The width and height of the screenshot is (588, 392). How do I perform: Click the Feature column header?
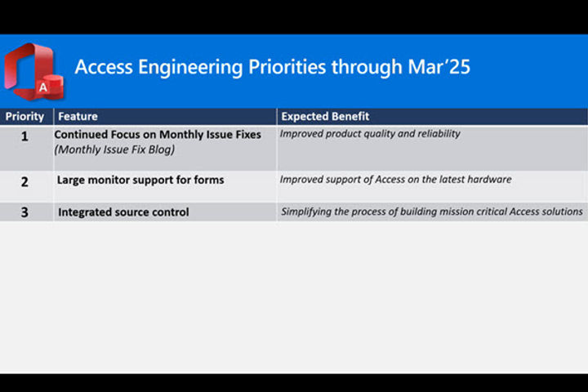click(x=78, y=116)
